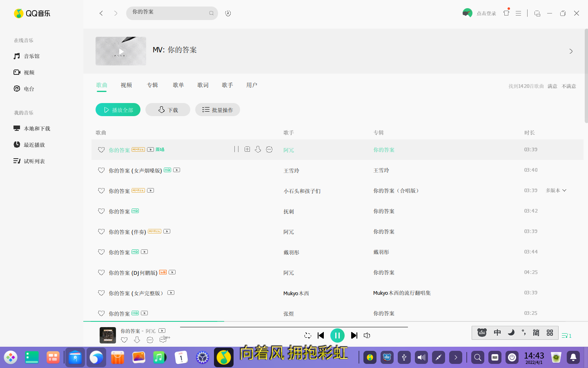The image size is (588, 368).
Task: Click the 播放全部 button
Action: pyautogui.click(x=118, y=110)
